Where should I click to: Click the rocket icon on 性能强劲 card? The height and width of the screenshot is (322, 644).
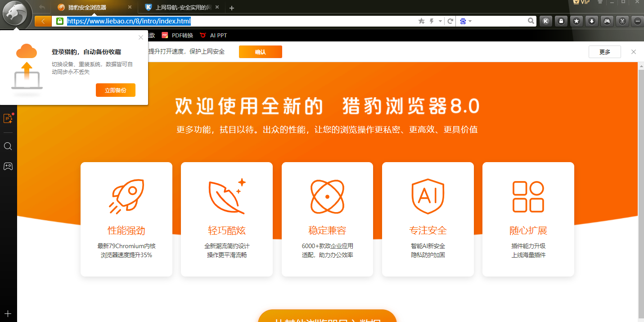126,196
